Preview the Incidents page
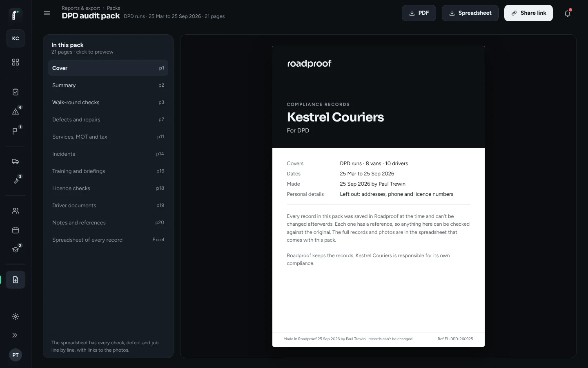Viewport: 588px width, 368px height. (x=108, y=154)
